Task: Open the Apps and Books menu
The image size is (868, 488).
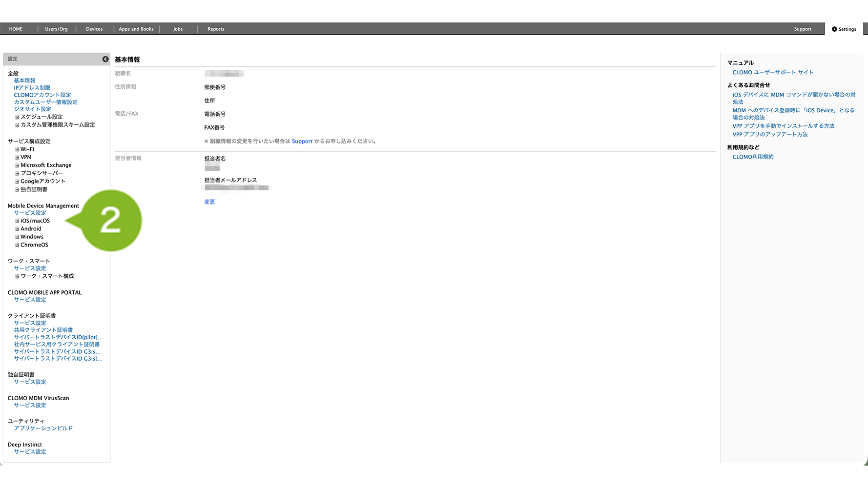Action: [x=136, y=29]
